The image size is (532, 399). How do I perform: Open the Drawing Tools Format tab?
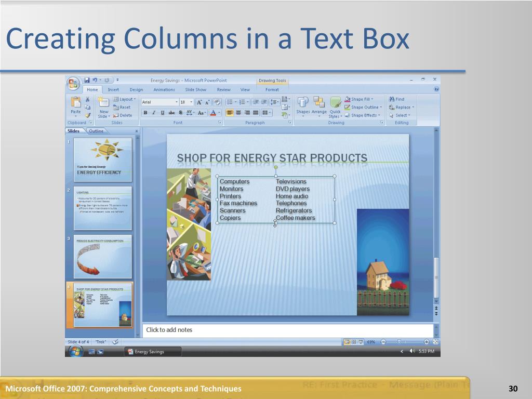point(272,89)
